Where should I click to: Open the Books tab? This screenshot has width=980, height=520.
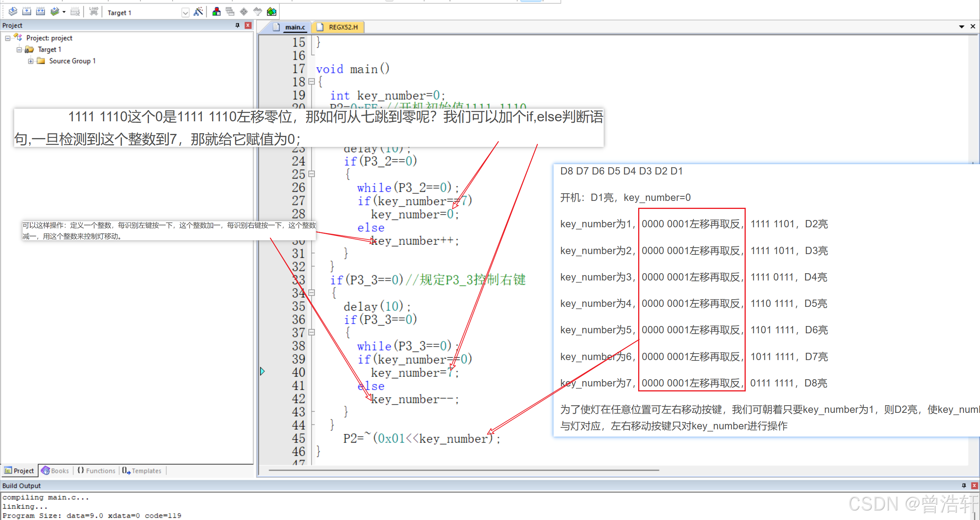tap(56, 471)
